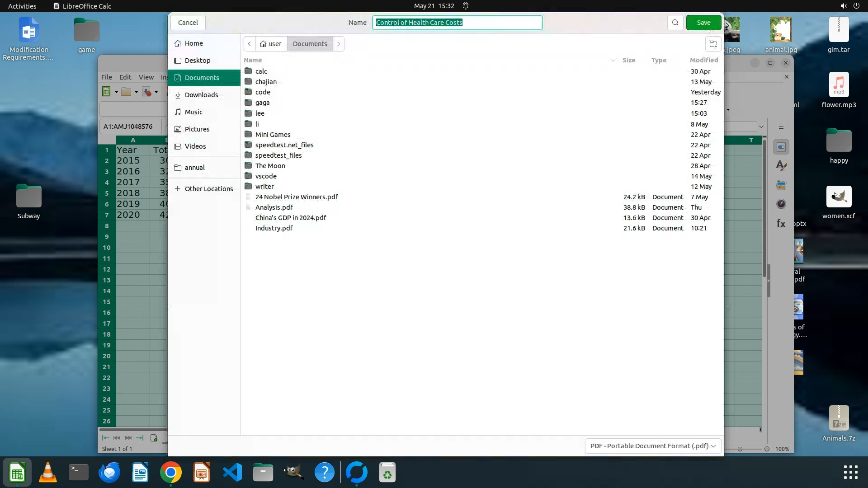Adjust the zoom slider in the status bar

tap(740, 449)
